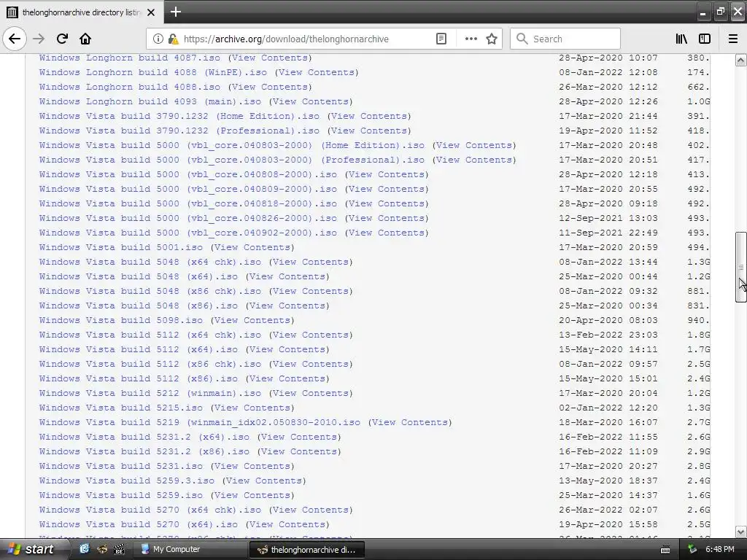This screenshot has height=560, width=747.
Task: Toggle reader view in address bar
Action: pos(441,39)
